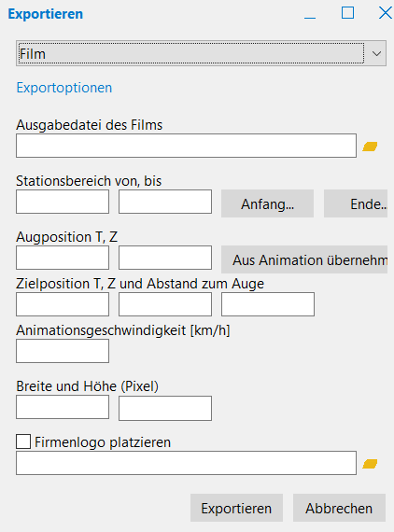Image resolution: width=394 pixels, height=532 pixels.
Task: Browse for the Firmenlogo image file
Action: point(370,464)
